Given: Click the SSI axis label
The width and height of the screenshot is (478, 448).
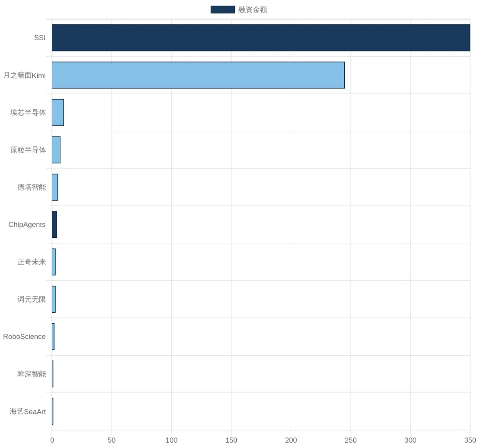Looking at the screenshot, I should pos(40,38).
